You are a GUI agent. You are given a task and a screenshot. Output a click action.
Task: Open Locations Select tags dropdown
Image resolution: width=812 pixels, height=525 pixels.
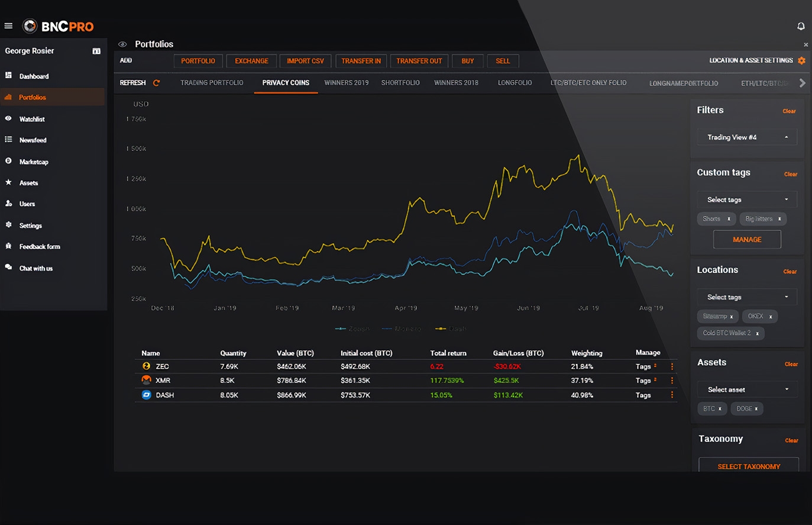[747, 297]
